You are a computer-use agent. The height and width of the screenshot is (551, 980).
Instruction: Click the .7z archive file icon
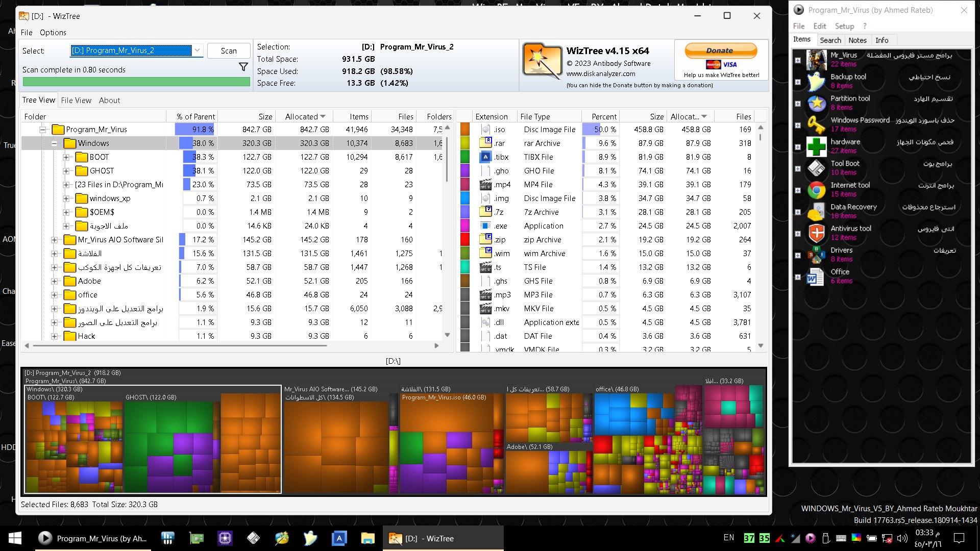tap(486, 212)
